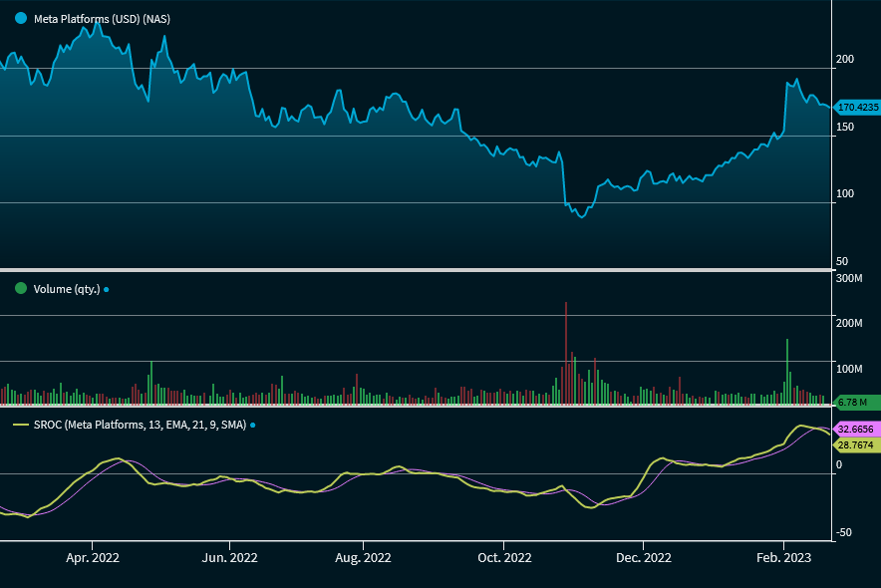Viewport: 881px width, 588px height.
Task: Click the 200 price axis label
Action: [x=845, y=60]
